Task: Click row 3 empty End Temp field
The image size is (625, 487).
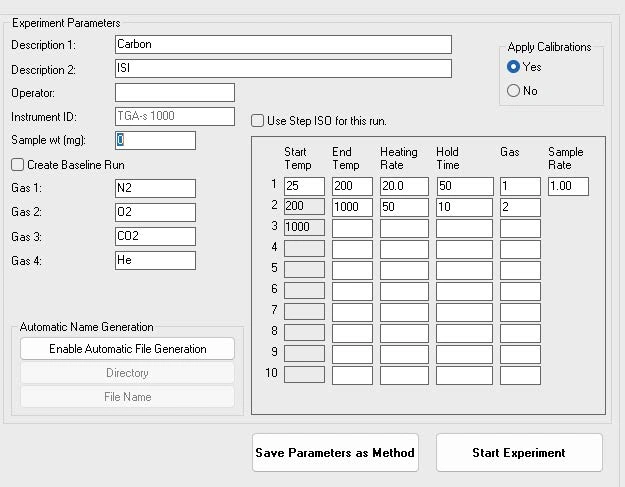Action: pyautogui.click(x=352, y=228)
